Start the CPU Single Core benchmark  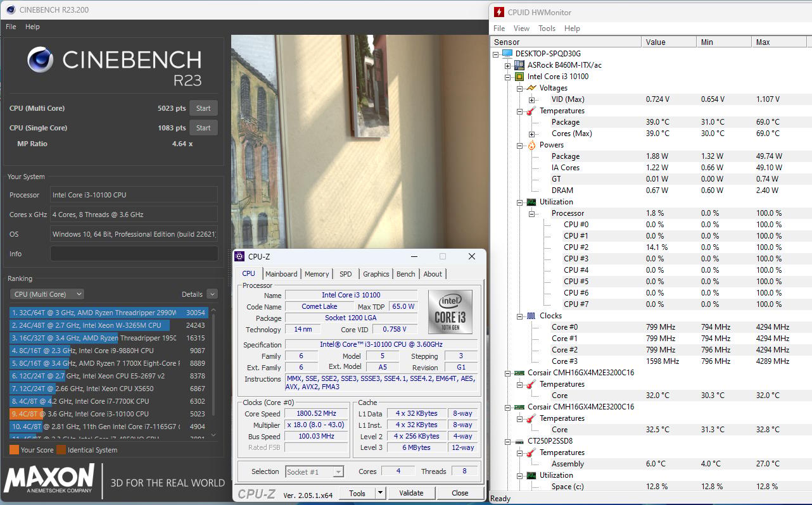click(x=203, y=128)
